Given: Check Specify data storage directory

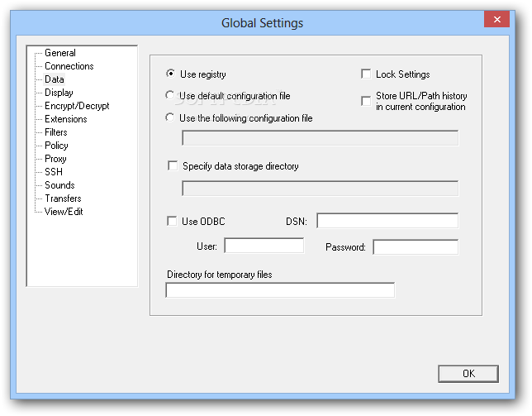Looking at the screenshot, I should [173, 166].
